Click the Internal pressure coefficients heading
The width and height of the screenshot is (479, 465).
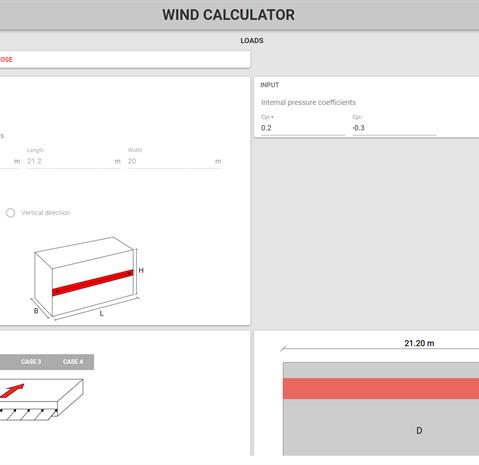pyautogui.click(x=308, y=102)
